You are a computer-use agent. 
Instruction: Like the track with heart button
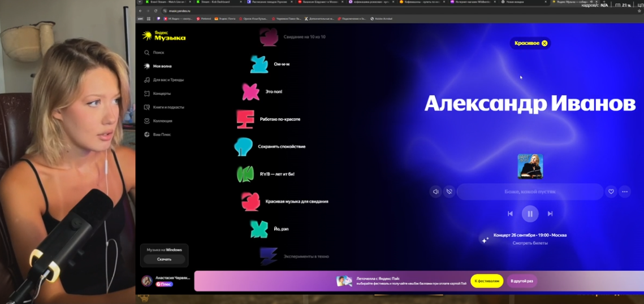pos(611,192)
